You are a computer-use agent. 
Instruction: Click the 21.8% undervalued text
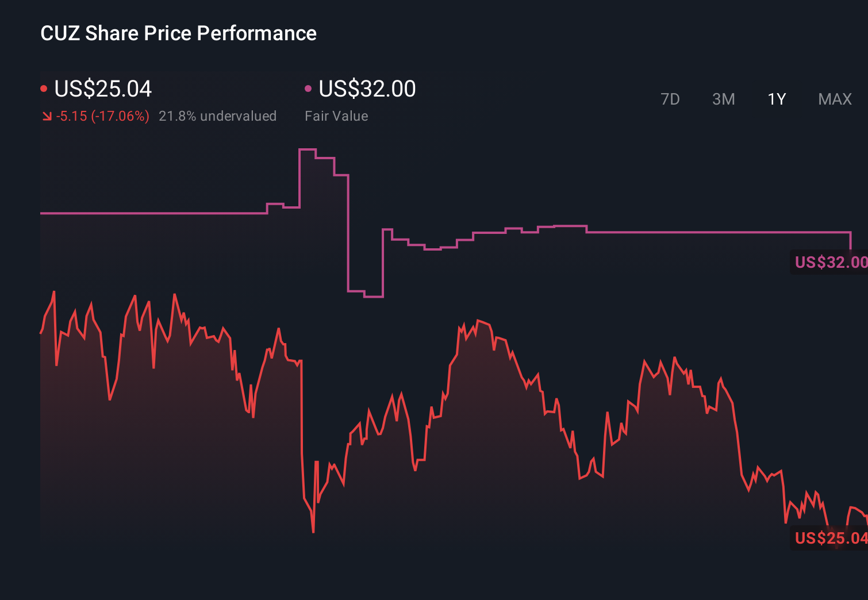click(218, 116)
